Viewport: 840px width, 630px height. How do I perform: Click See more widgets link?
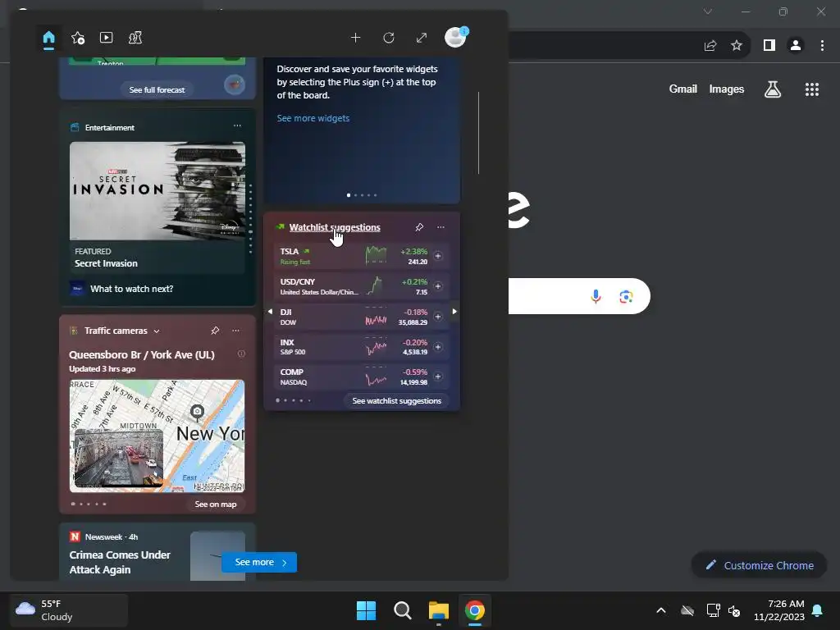313,118
